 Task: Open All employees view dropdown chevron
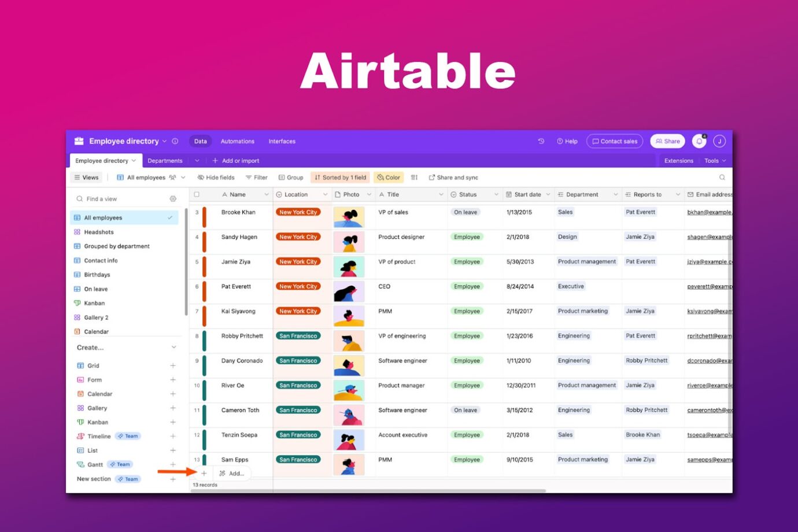183,178
